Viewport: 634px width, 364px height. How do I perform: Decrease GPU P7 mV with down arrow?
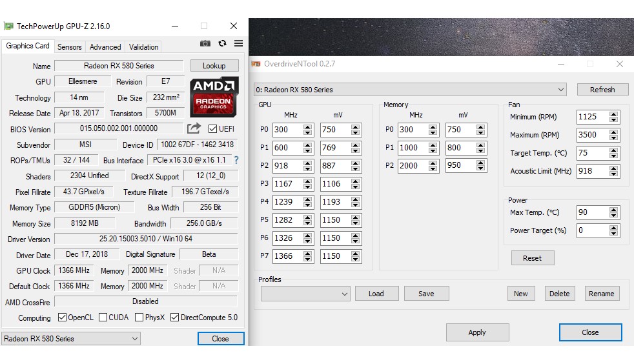(x=355, y=259)
